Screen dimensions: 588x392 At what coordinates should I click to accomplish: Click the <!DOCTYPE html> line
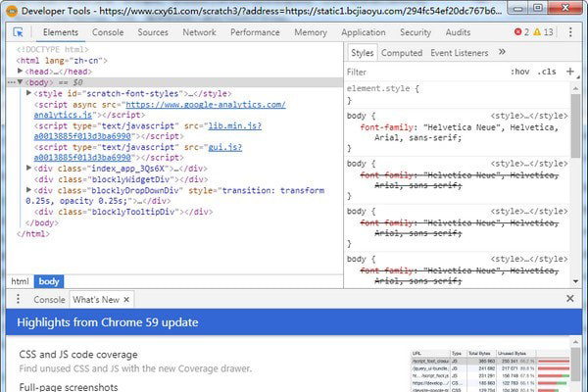tap(53, 49)
